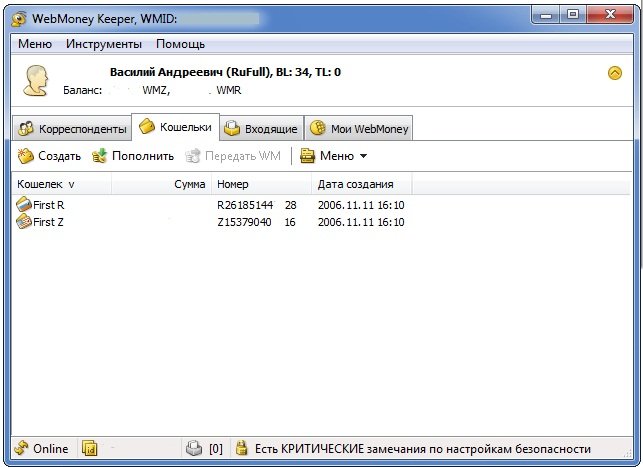The width and height of the screenshot is (643, 467).
Task: Click the Корреспонденты tab icon
Action: [26, 128]
